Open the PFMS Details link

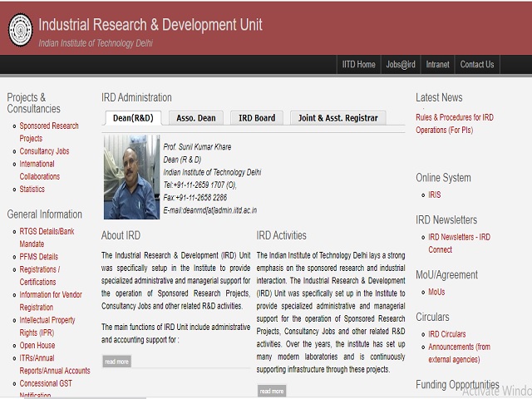[39, 257]
